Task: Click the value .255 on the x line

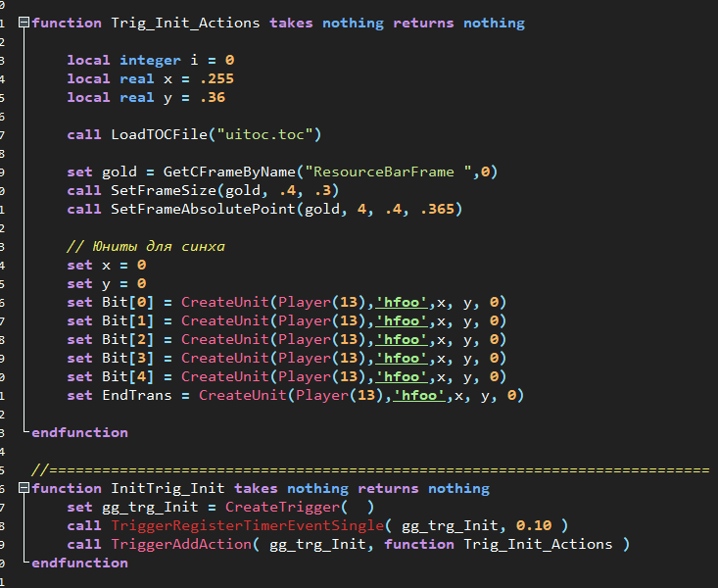Action: pos(217,78)
